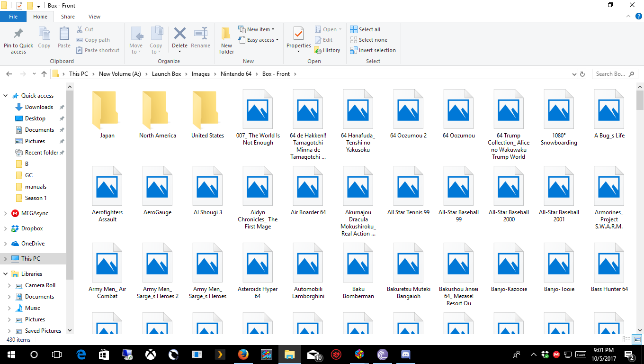The image size is (644, 364).
Task: Click the Paste clipboard icon
Action: point(64,34)
